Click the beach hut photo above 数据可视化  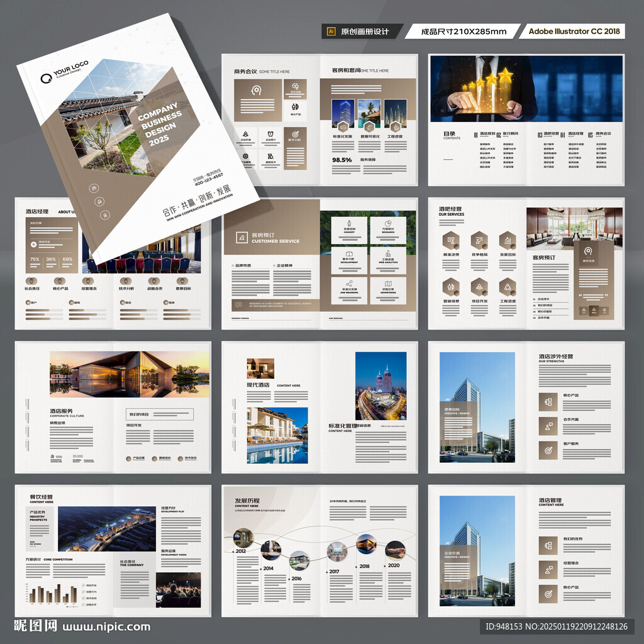coord(369,114)
